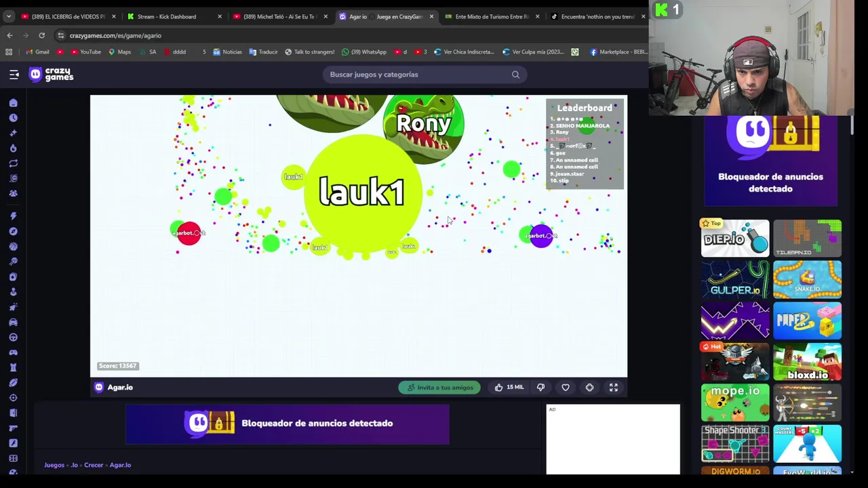Viewport: 868px width, 488px height.
Task: Like Agar.io with thumbs up
Action: point(498,388)
